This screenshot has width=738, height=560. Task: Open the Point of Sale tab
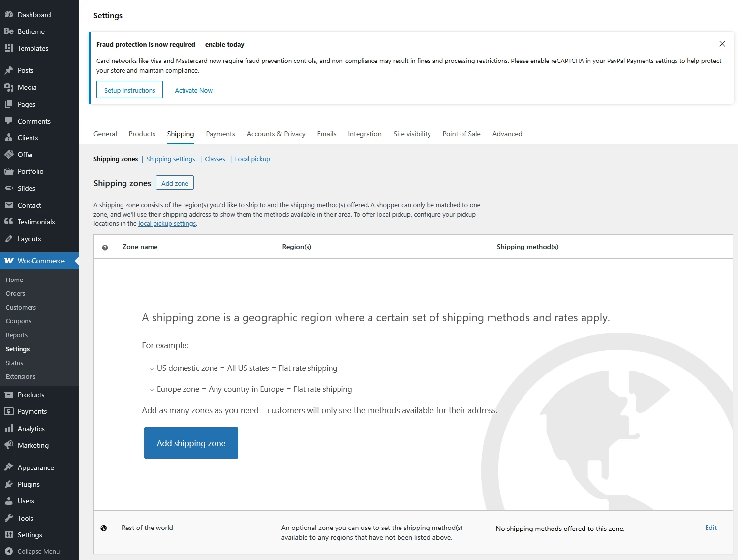point(461,134)
